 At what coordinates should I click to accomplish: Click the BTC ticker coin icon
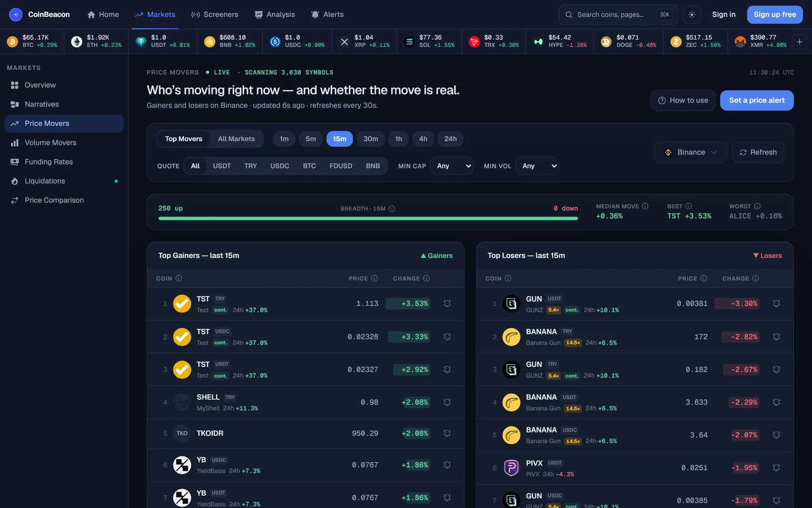(x=13, y=42)
